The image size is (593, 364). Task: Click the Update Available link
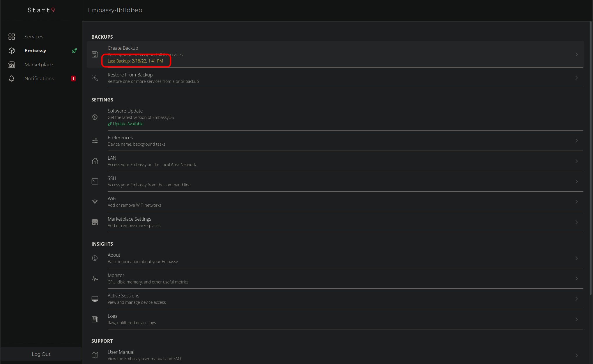pyautogui.click(x=128, y=124)
